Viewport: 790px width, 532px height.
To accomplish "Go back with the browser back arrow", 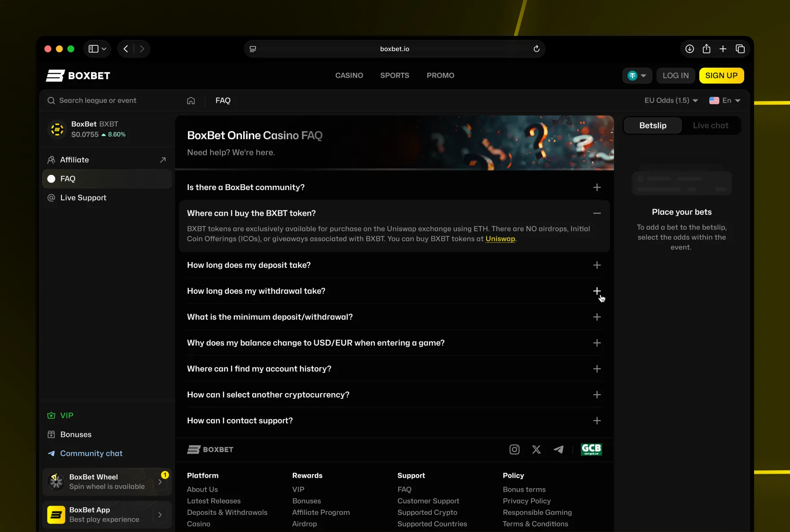I will click(x=126, y=49).
